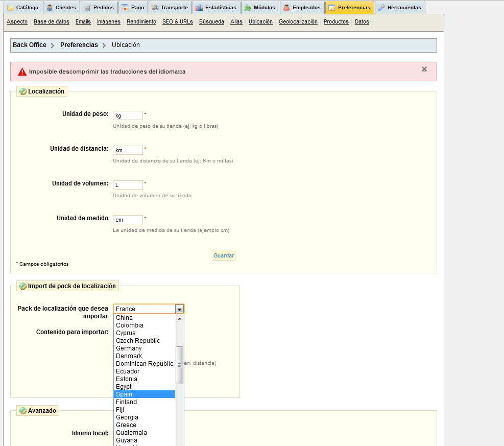Viewport: 504px width, 446px height.
Task: Click the Herramientas wrench icon
Action: pos(381,8)
